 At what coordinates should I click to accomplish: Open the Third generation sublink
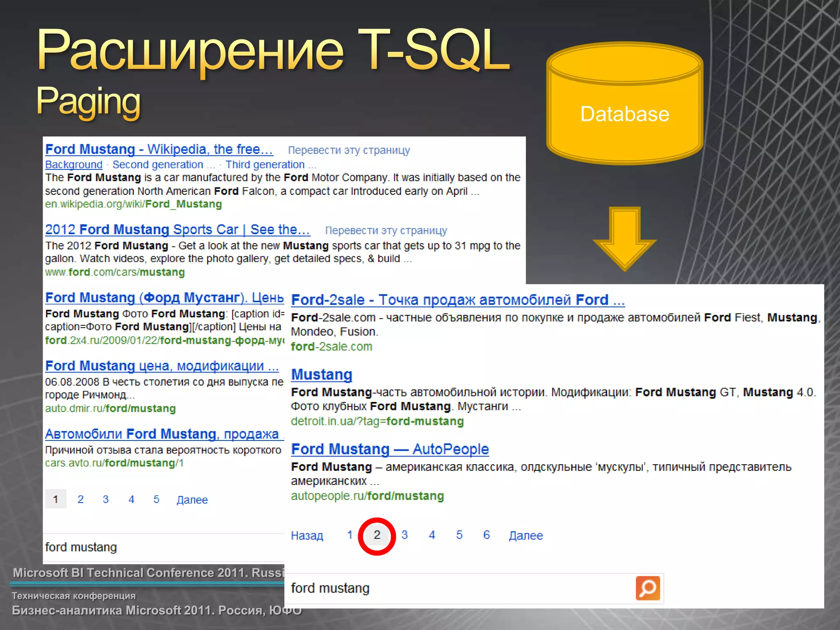click(271, 164)
